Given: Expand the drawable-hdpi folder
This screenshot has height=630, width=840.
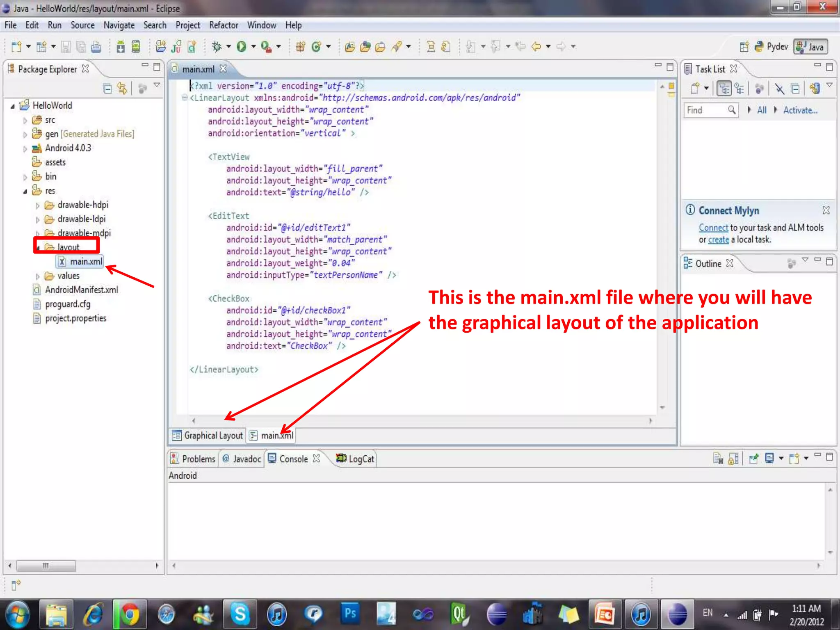Looking at the screenshot, I should [38, 205].
